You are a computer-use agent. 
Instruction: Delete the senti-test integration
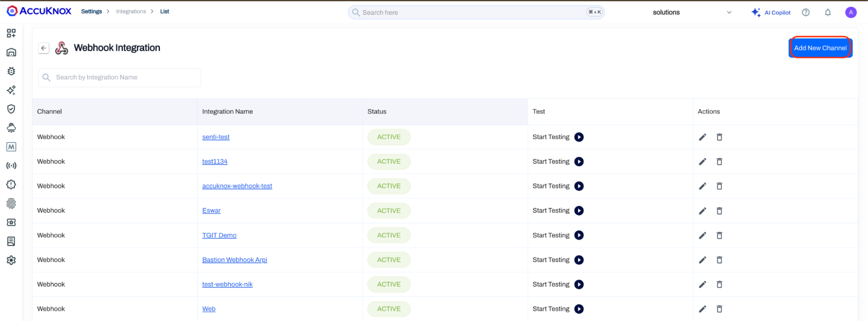coord(719,137)
